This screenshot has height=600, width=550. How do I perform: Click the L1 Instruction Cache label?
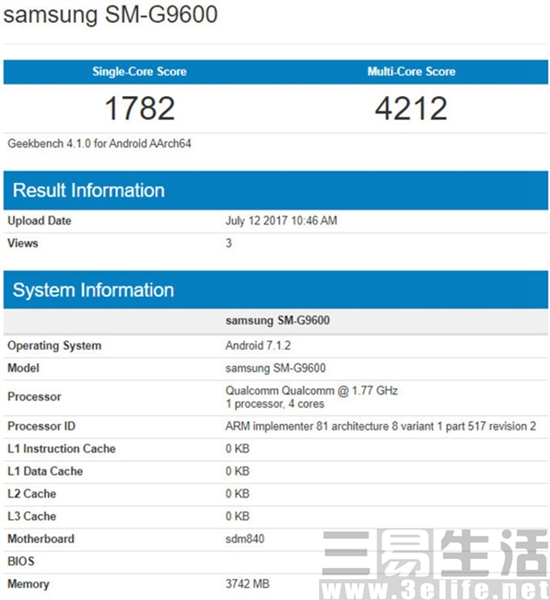point(62,449)
